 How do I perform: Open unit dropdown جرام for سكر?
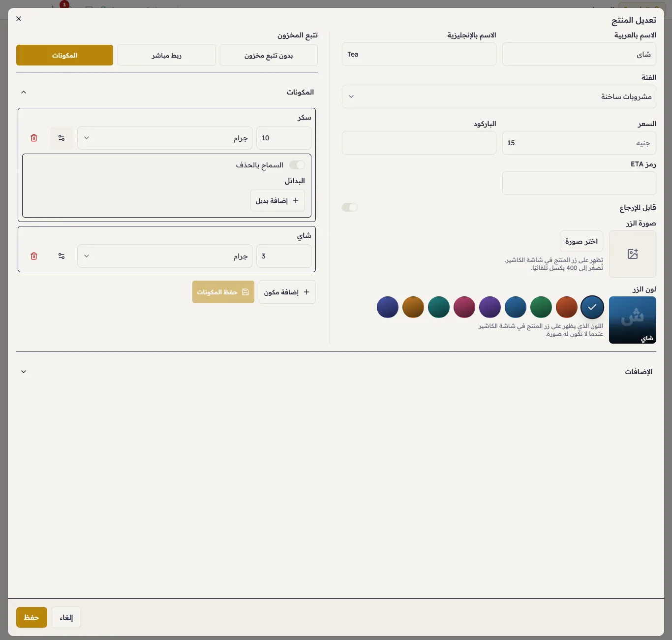165,138
